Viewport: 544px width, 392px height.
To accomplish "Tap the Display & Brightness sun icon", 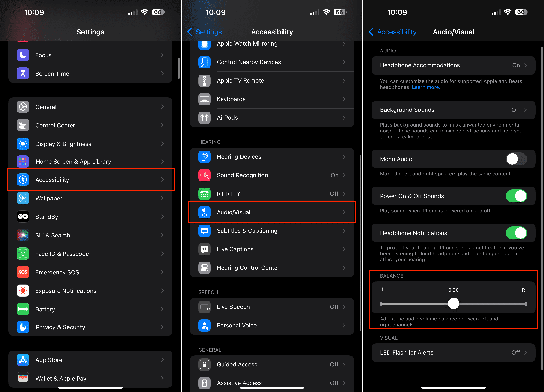I will point(23,144).
